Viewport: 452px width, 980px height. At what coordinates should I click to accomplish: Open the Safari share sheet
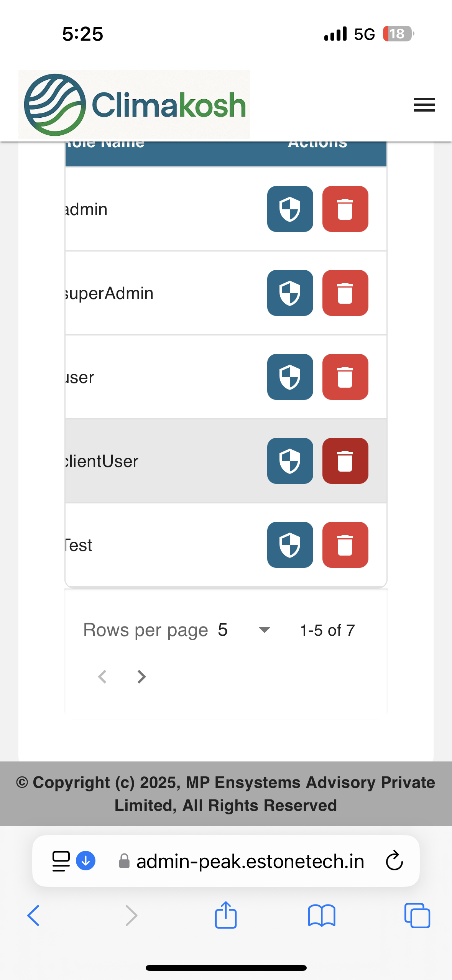click(x=226, y=915)
